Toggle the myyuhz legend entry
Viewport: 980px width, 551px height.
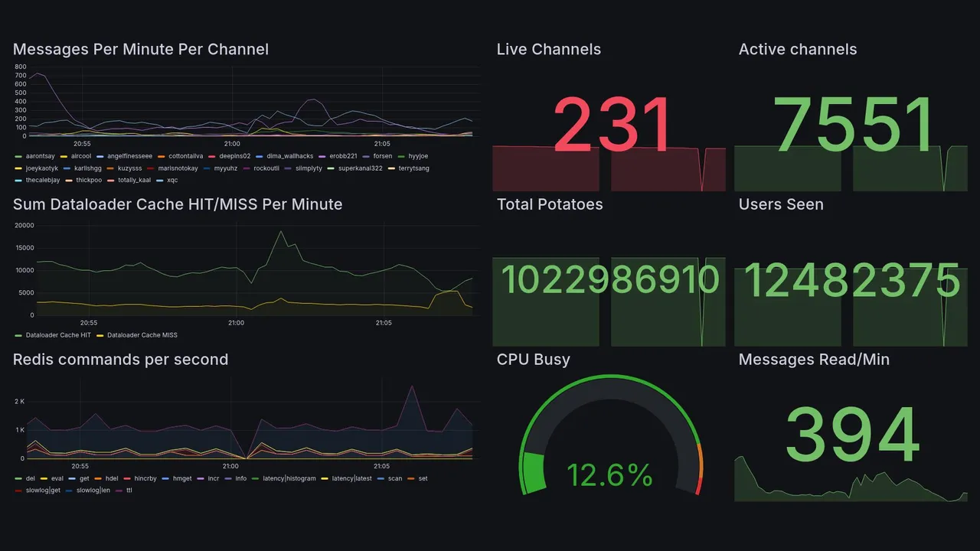coord(220,168)
